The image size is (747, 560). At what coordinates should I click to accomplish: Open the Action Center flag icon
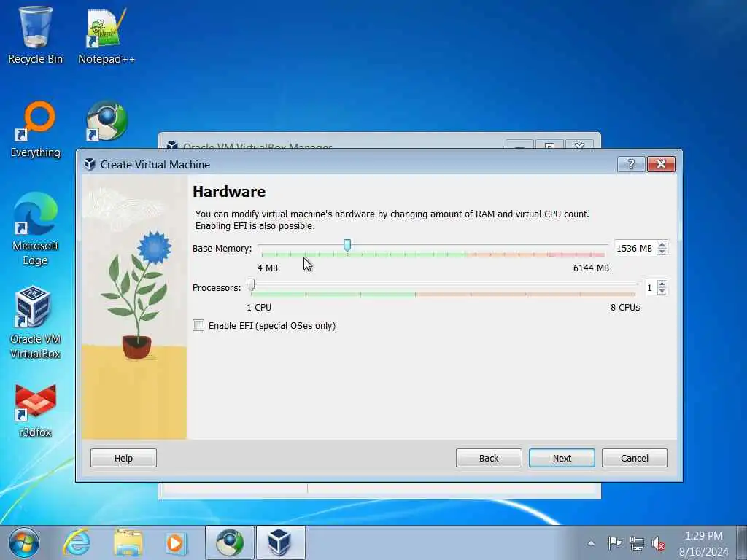point(614,542)
